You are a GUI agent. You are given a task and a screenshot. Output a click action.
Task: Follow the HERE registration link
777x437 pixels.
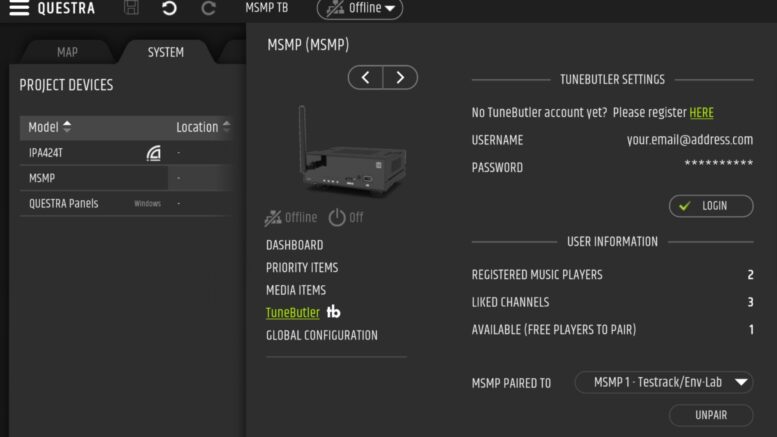pos(701,113)
